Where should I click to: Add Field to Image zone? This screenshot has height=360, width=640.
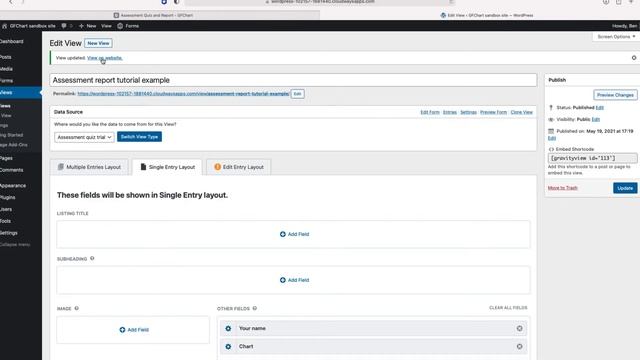[134, 330]
